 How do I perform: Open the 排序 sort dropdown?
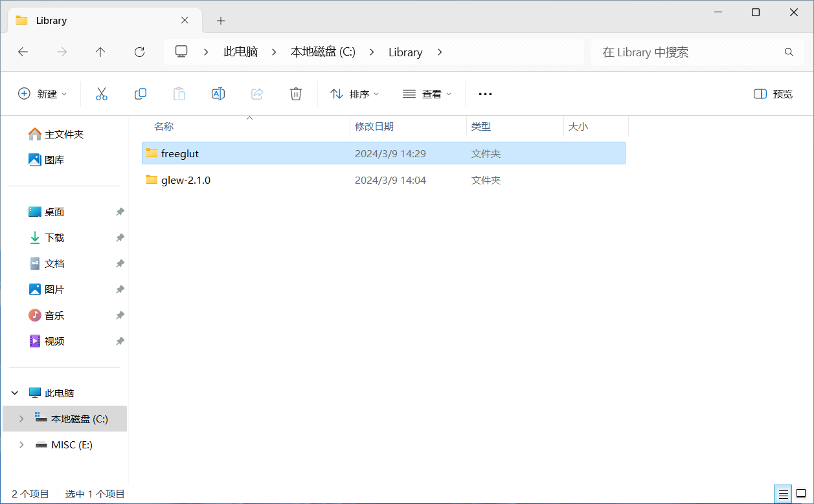coord(354,94)
